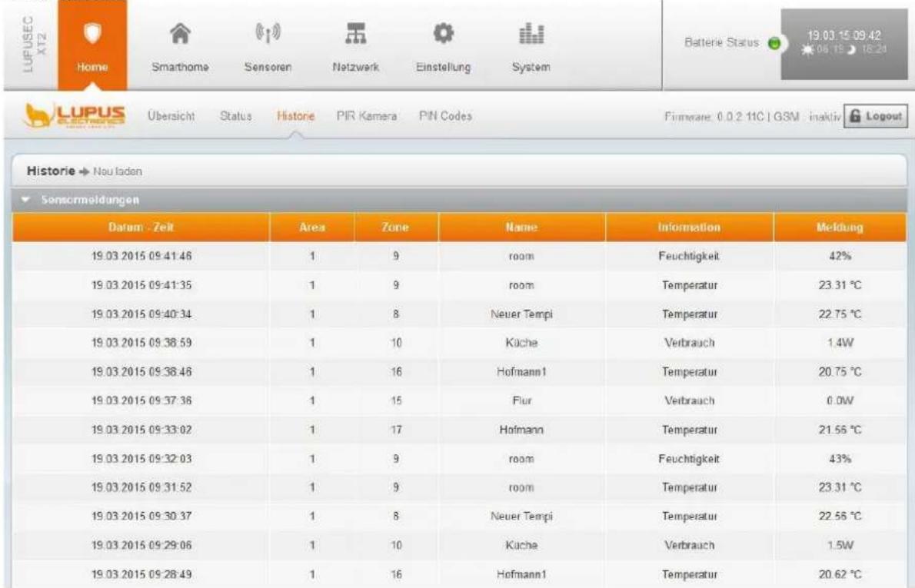This screenshot has width=915, height=588.
Task: Click the Information column header
Action: pos(689,228)
